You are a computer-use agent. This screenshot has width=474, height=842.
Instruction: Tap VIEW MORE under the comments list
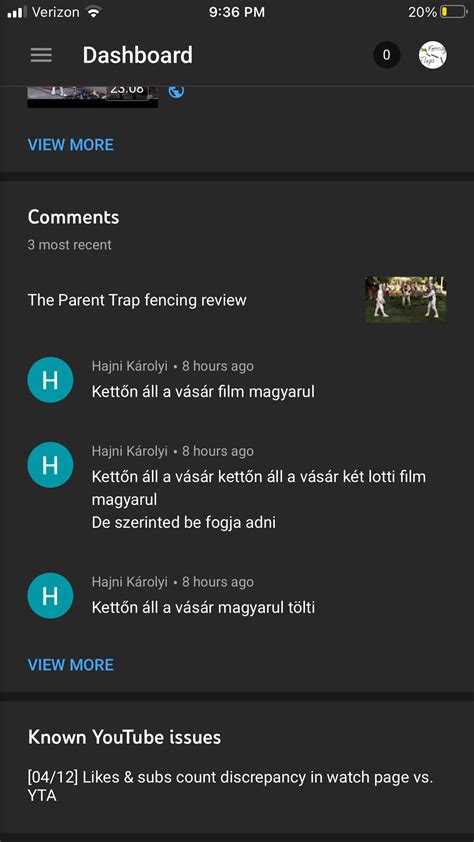point(70,665)
